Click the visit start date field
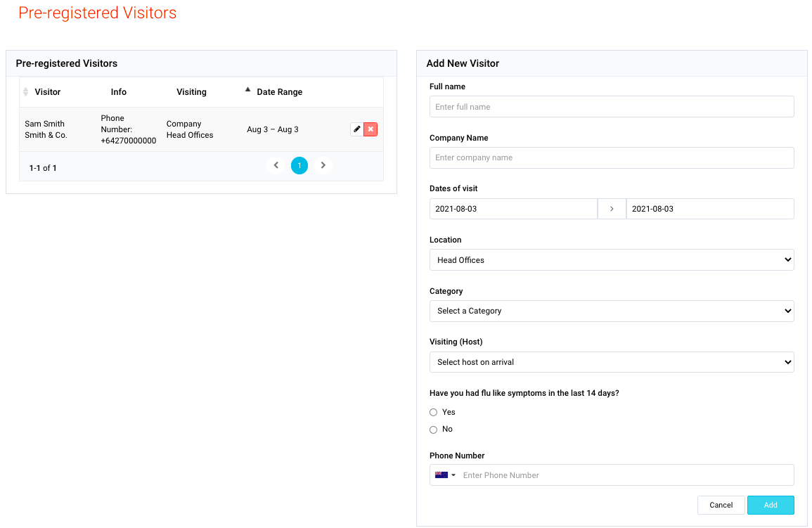Image resolution: width=812 pixels, height=528 pixels. (513, 209)
